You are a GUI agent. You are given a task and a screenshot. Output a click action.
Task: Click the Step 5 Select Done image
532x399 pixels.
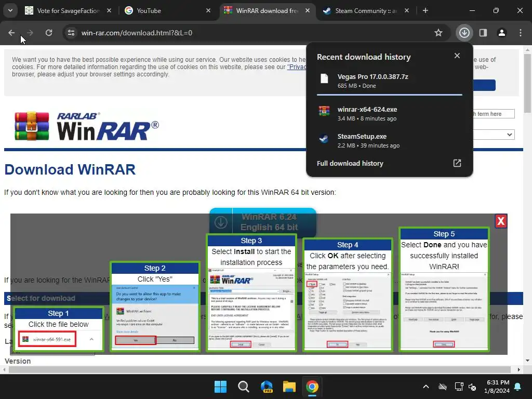444,289
